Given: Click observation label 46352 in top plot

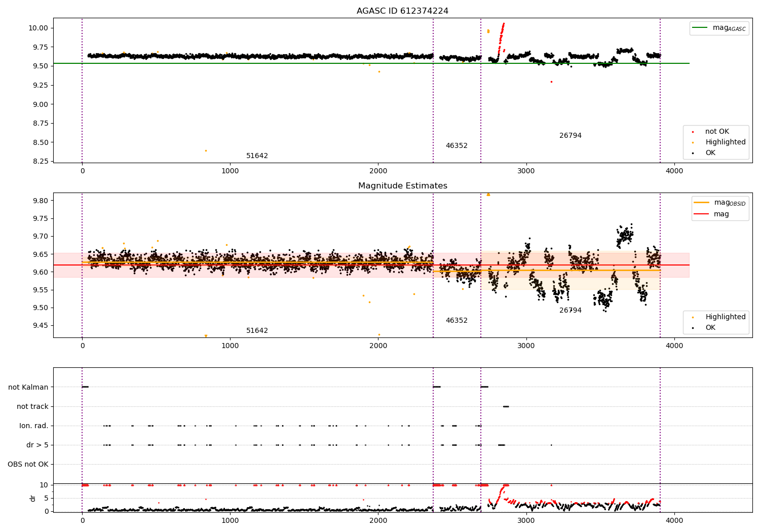Looking at the screenshot, I should (457, 146).
